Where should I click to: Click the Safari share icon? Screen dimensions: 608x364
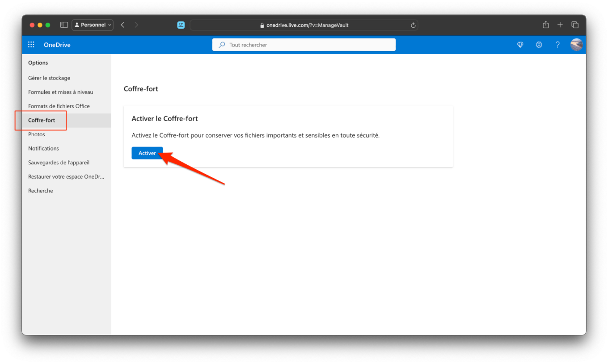tap(545, 25)
